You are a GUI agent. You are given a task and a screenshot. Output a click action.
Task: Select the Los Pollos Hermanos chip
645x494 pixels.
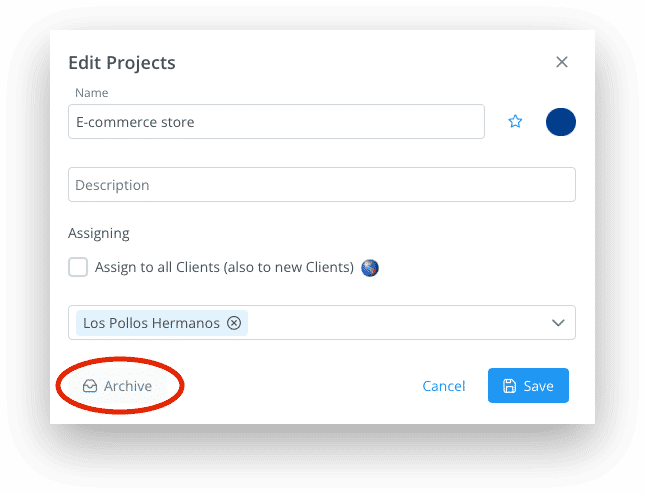coord(162,323)
